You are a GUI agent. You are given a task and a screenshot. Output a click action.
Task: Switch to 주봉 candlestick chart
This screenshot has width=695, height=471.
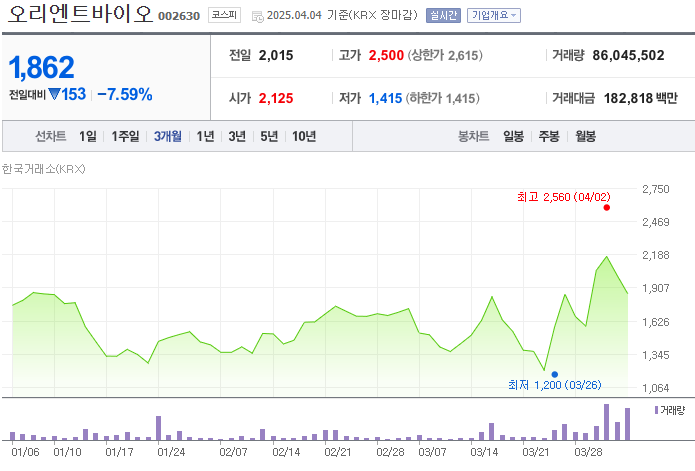(x=549, y=136)
